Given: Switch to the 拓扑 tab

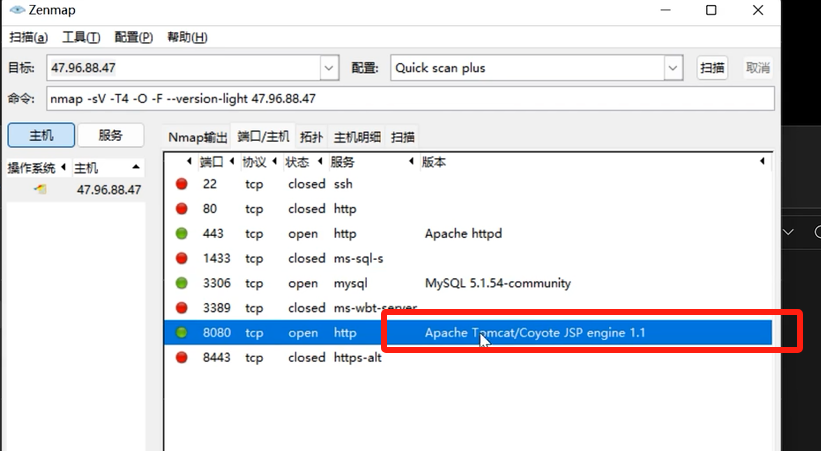Looking at the screenshot, I should (x=311, y=137).
